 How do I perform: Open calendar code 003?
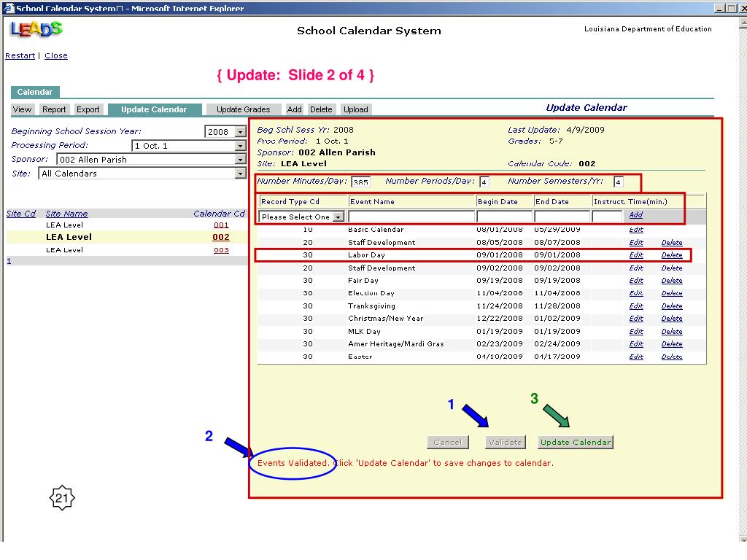coord(221,250)
